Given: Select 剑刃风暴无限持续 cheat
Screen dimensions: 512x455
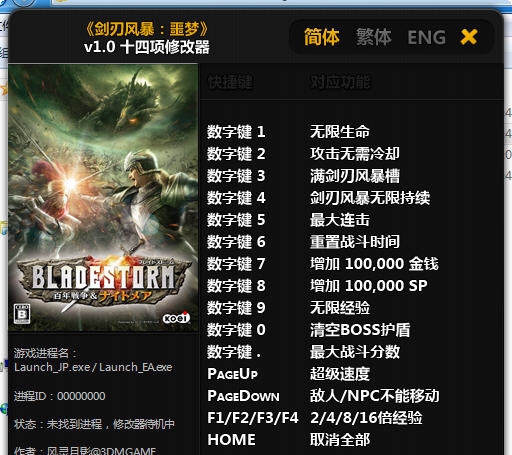Looking at the screenshot, I should coord(370,198).
